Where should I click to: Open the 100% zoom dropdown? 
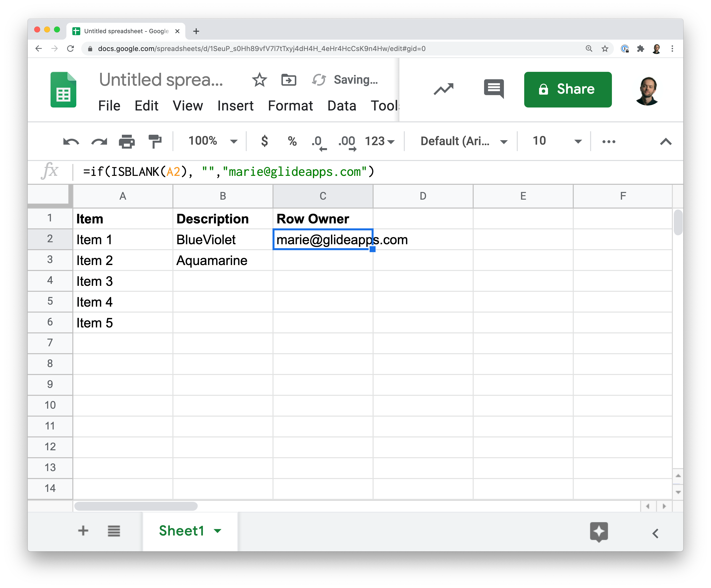(212, 141)
